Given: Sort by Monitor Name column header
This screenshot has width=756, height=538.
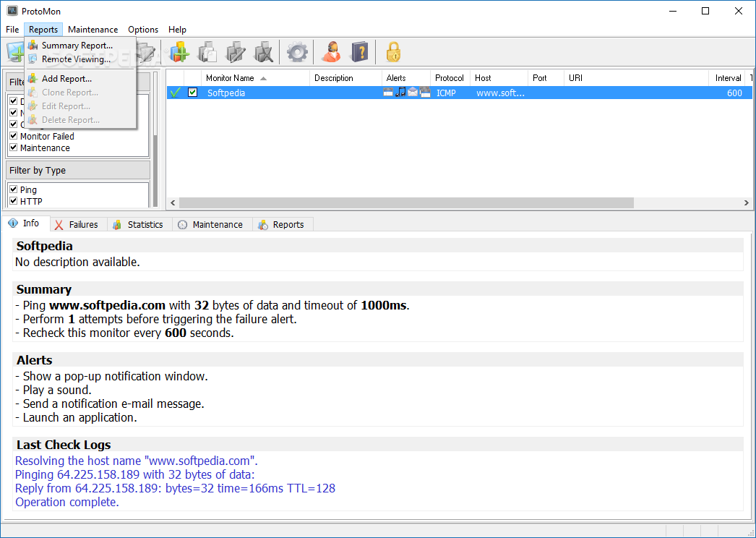Looking at the screenshot, I should pos(255,77).
